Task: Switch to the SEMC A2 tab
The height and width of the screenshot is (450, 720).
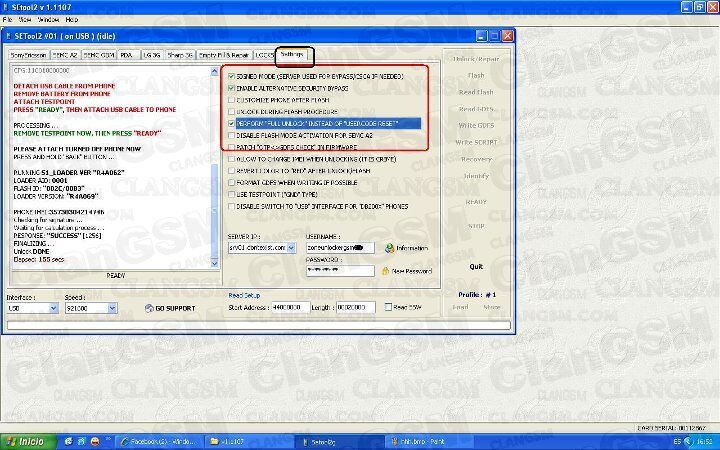Action: coord(65,55)
